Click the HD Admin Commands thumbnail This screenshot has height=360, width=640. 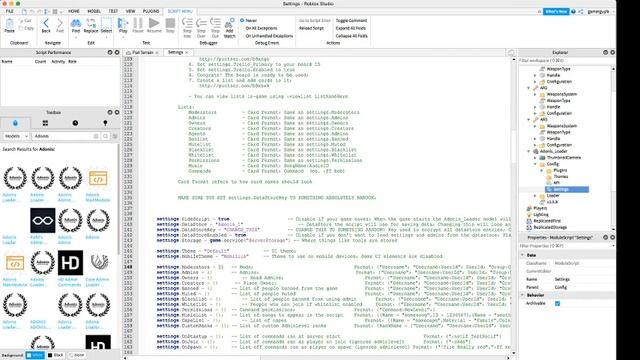coord(70,263)
